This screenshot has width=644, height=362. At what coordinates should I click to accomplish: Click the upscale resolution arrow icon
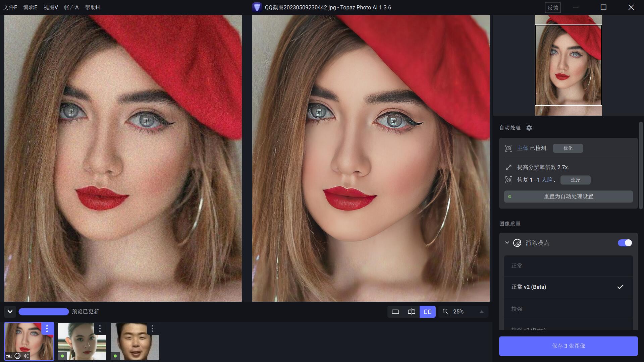(x=508, y=167)
